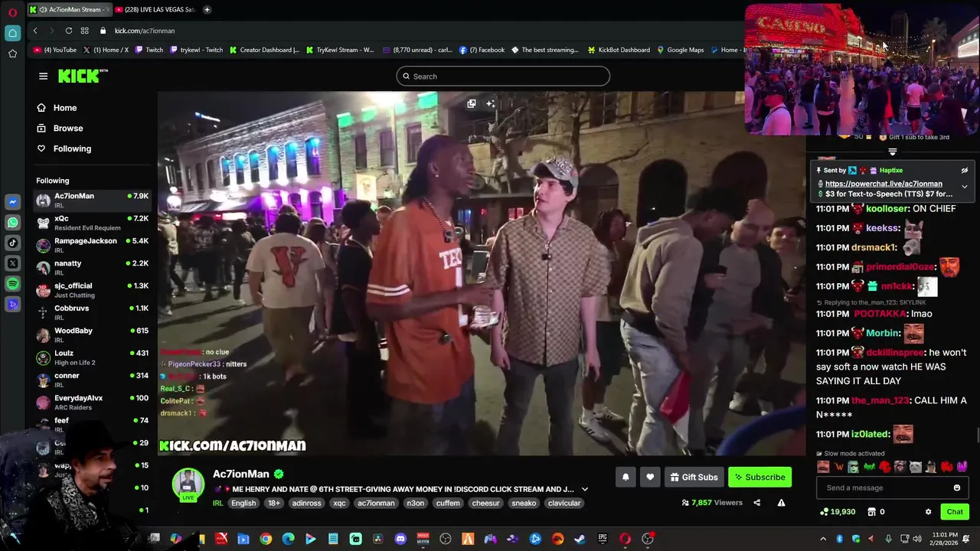This screenshot has height=551, width=980.
Task: Open Discord from the Windows taskbar
Action: pos(400,539)
